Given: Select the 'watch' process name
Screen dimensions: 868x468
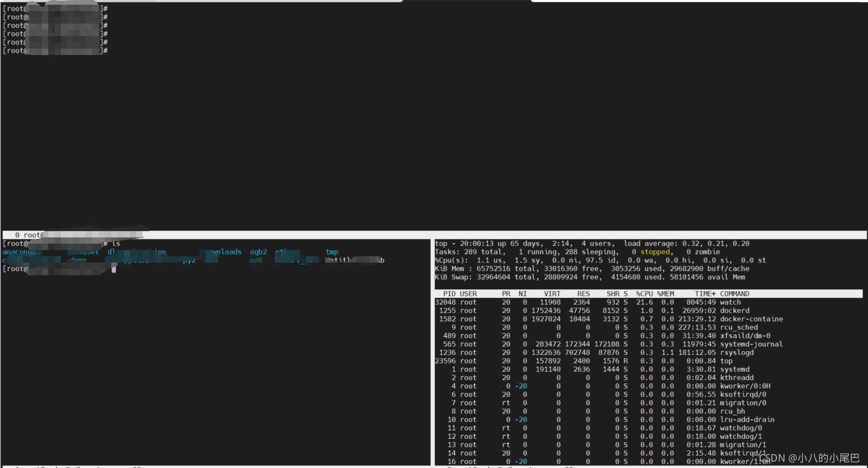Looking at the screenshot, I should click(731, 302).
